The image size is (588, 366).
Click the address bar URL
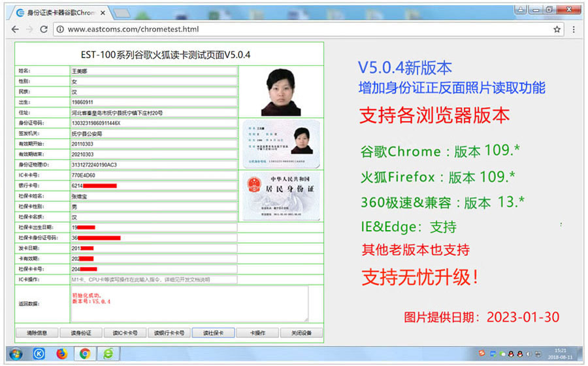tap(133, 29)
